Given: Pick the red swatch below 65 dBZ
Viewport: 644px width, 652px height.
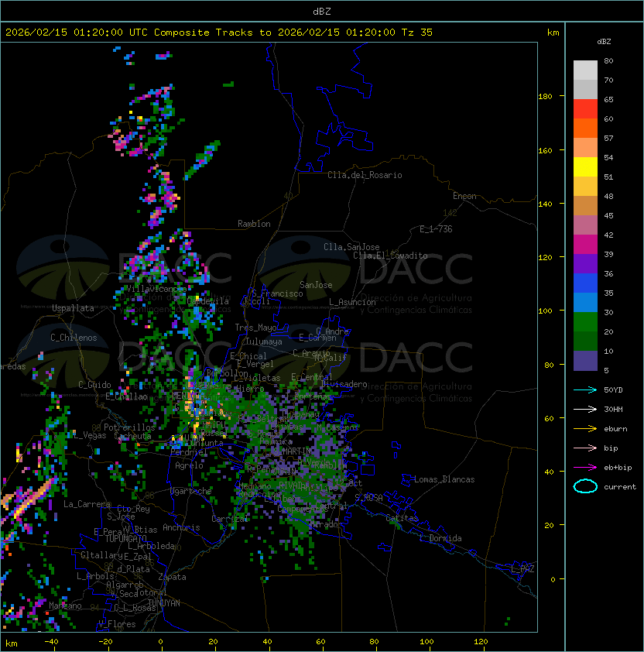Looking at the screenshot, I should tap(585, 108).
